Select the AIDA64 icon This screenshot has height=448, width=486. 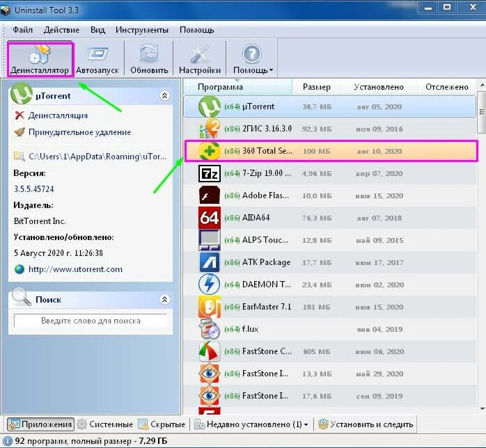click(x=209, y=218)
